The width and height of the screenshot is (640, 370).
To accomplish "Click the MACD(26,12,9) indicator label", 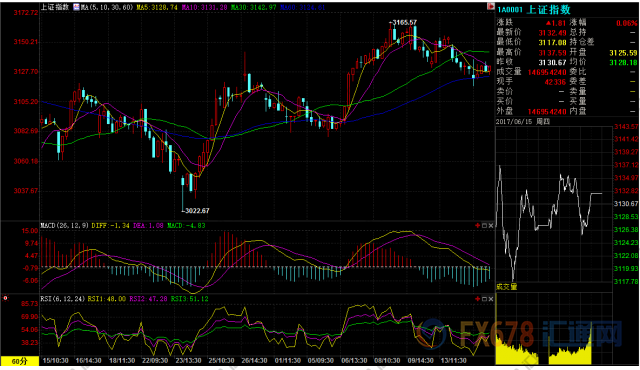I will 64,226.
